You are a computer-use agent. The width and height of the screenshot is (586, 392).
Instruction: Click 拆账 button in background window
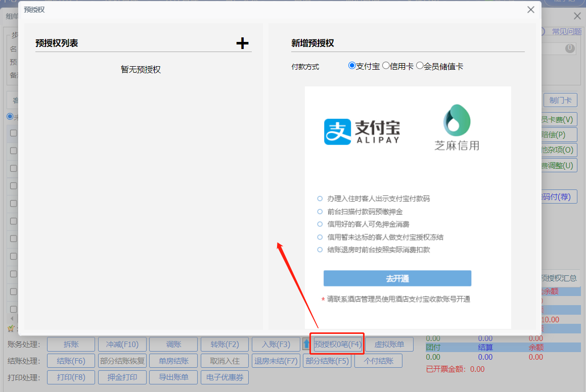pyautogui.click(x=71, y=344)
